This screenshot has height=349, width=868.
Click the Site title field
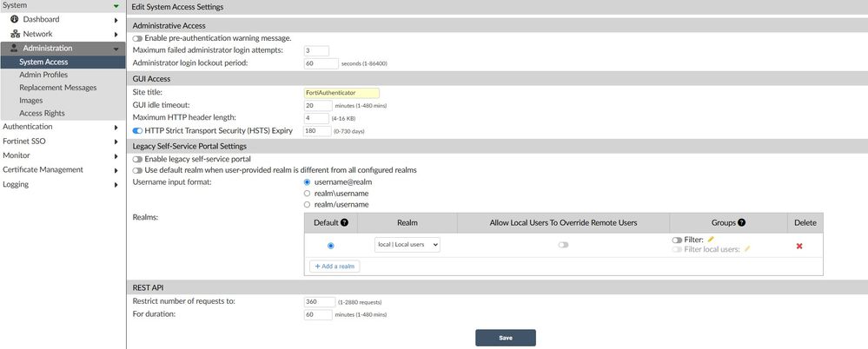[x=341, y=93]
